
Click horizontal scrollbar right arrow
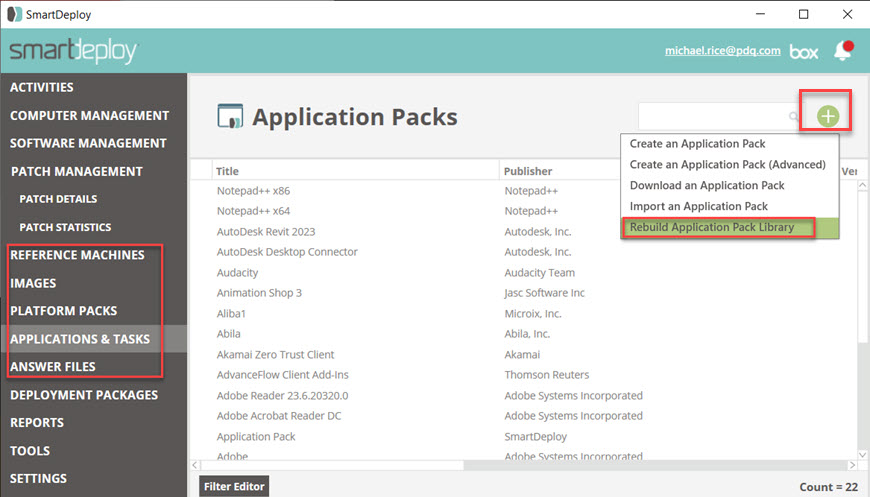852,465
